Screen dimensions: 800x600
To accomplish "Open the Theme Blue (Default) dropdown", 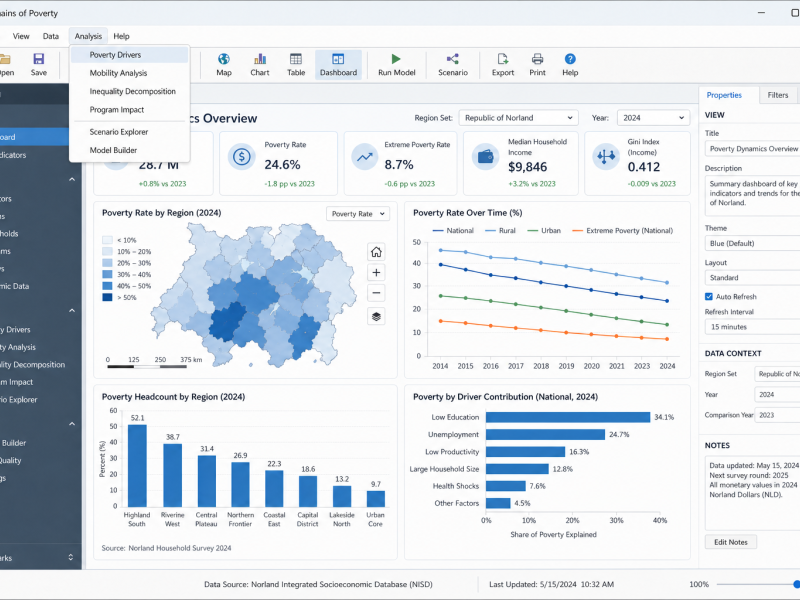I will click(x=753, y=243).
